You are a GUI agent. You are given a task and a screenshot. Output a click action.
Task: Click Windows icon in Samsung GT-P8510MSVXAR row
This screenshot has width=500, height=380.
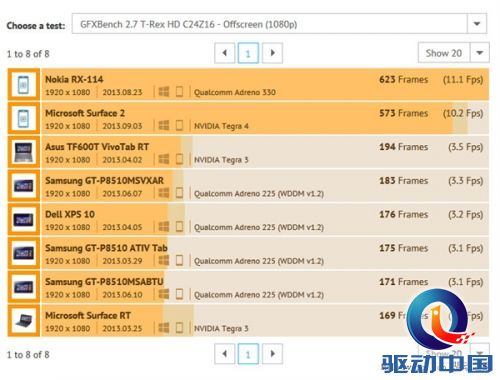164,193
